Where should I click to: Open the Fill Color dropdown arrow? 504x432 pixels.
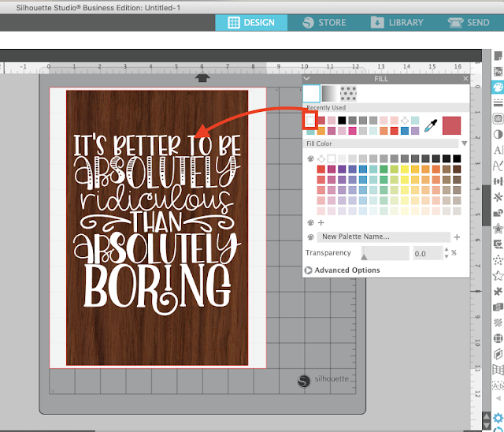point(465,143)
